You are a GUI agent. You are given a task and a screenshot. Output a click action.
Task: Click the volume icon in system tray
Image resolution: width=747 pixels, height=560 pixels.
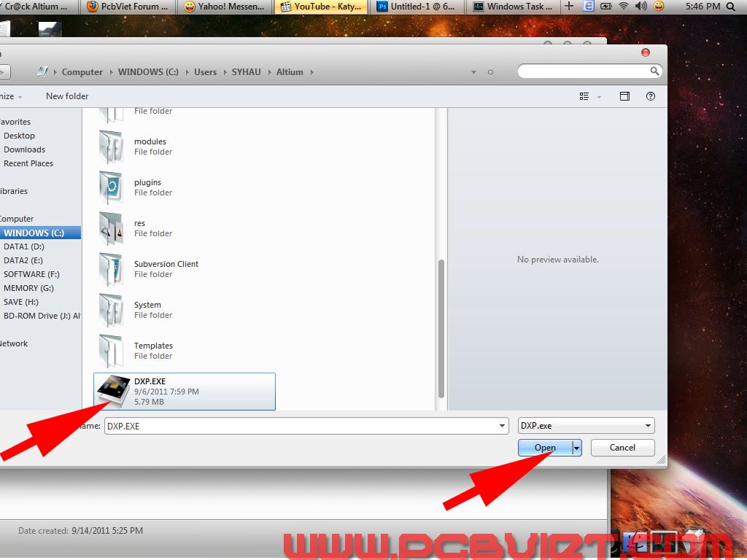point(641,6)
